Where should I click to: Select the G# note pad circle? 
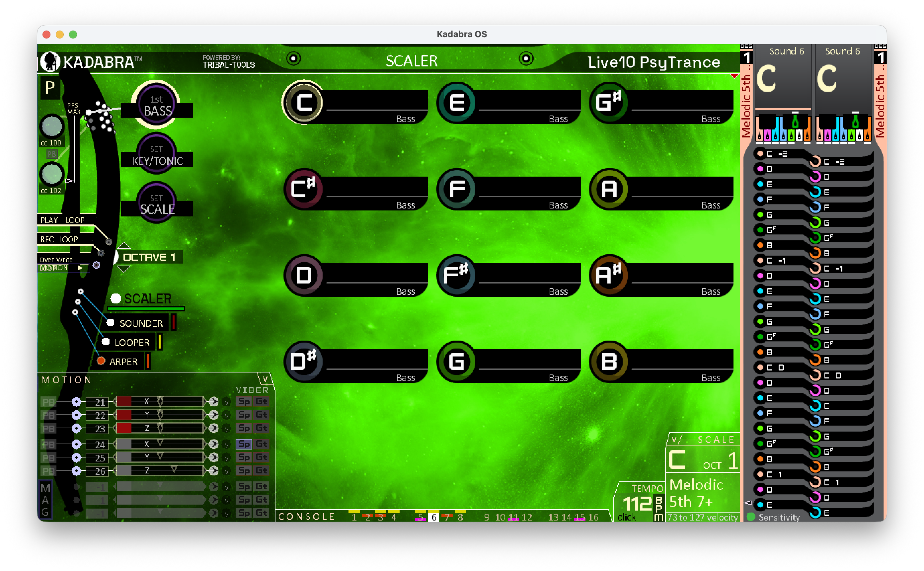609,103
